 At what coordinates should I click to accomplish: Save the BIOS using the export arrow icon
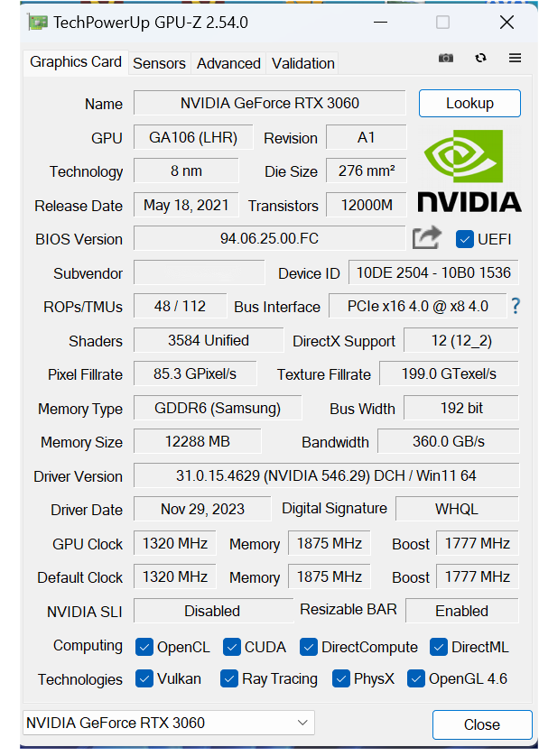point(426,237)
